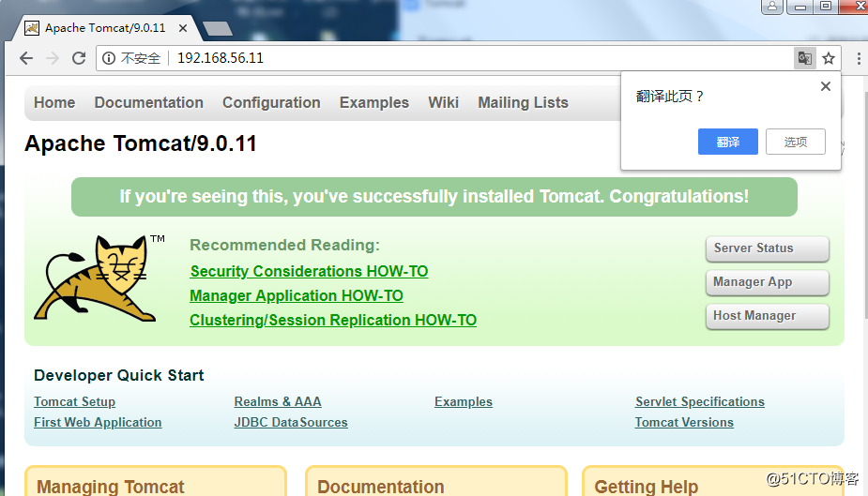This screenshot has width=868, height=496.
Task: Open Wiki in the nav bar
Action: [444, 103]
